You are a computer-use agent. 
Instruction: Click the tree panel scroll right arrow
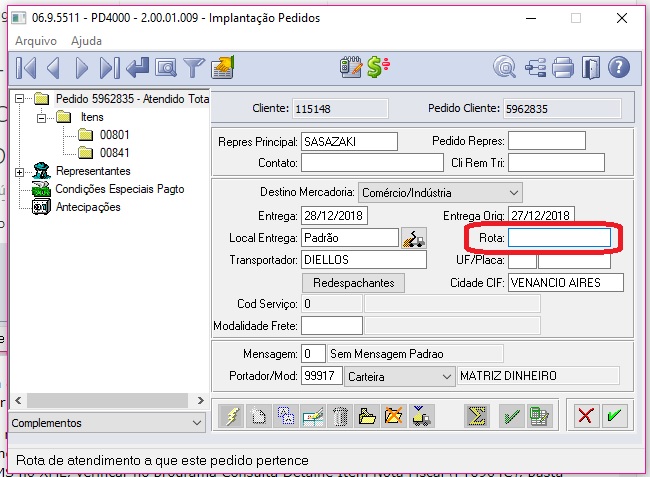[201, 400]
